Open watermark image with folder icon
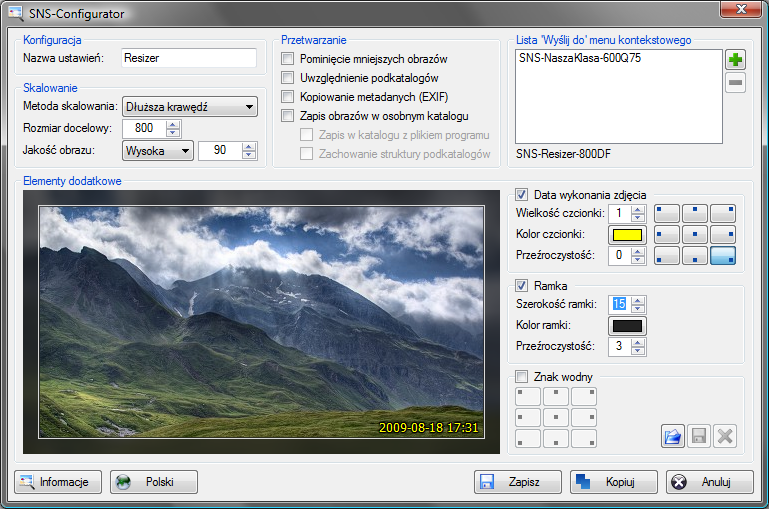769x509 pixels. click(x=672, y=436)
